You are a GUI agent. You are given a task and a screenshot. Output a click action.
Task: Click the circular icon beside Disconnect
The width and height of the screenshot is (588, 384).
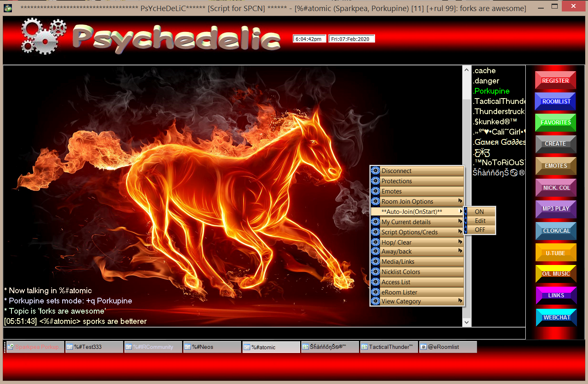[375, 171]
